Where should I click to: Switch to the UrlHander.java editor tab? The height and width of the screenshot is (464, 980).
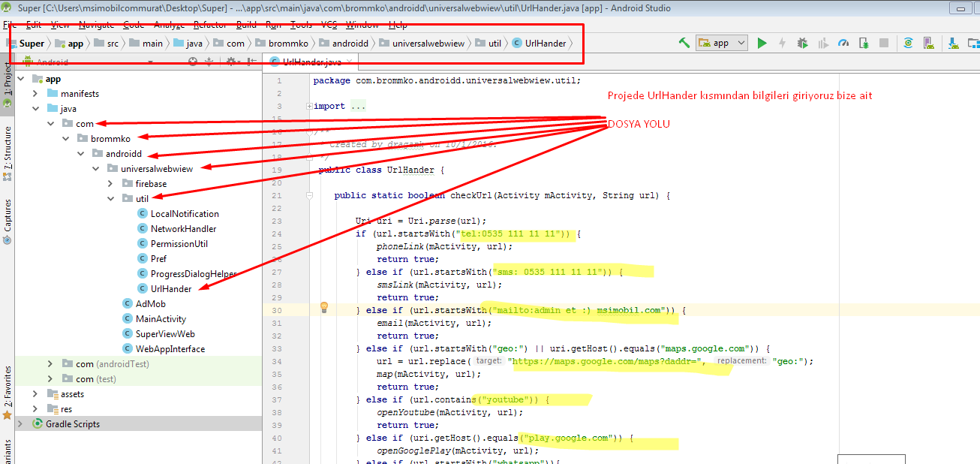point(311,62)
